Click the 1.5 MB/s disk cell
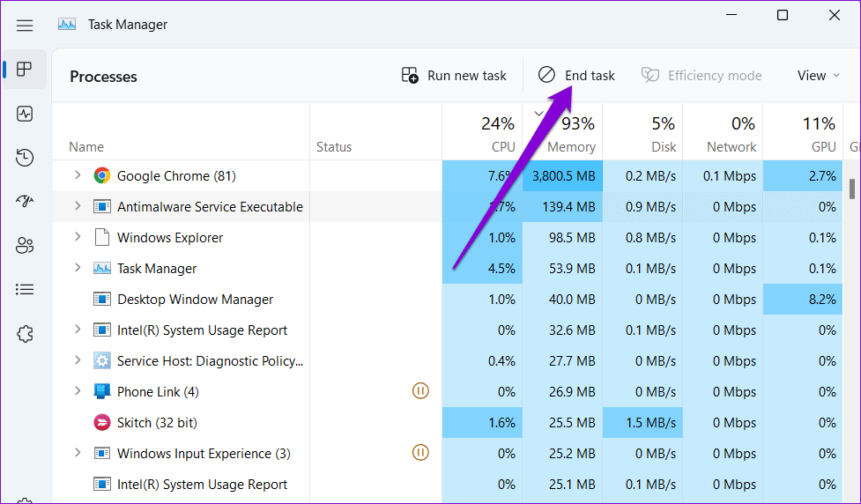 (x=642, y=423)
